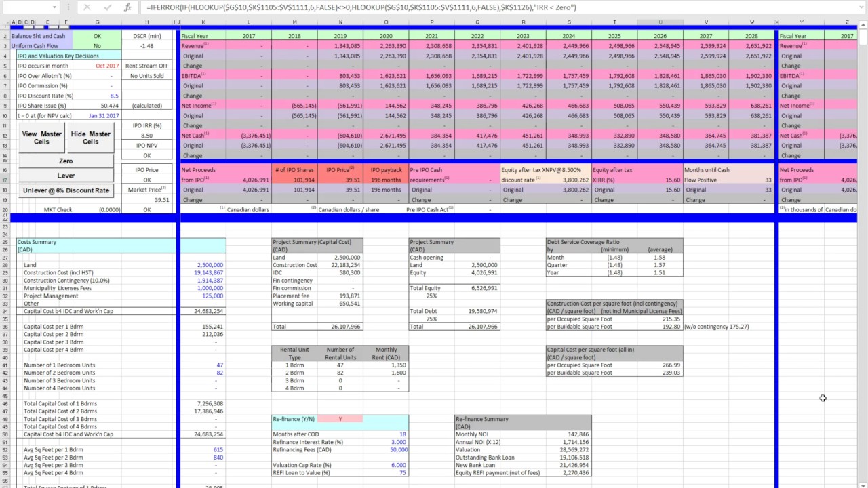Select the Oct 2017 IPO month cell
The height and width of the screenshot is (488, 868).
(x=97, y=66)
